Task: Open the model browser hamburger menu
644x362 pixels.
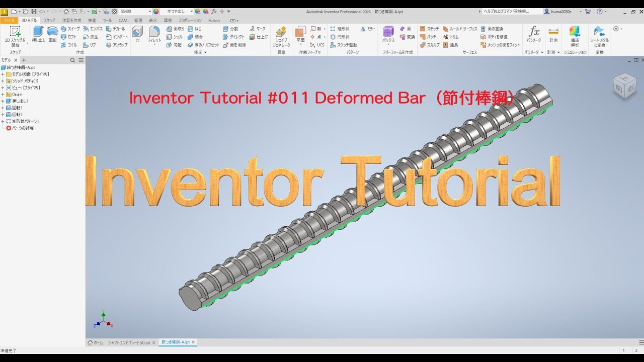Action: pos(81,60)
